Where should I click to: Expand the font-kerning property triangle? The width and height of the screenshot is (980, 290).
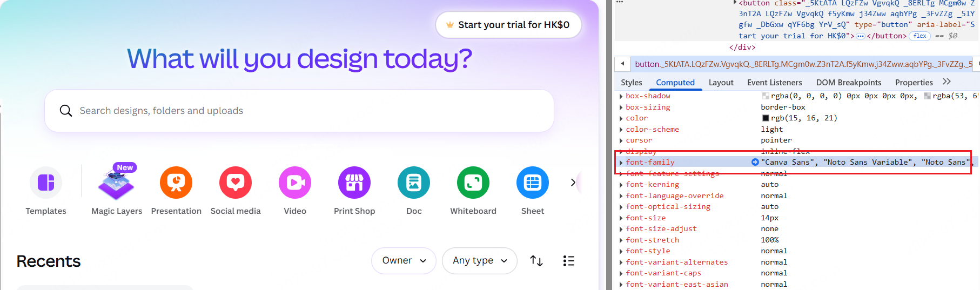click(621, 185)
